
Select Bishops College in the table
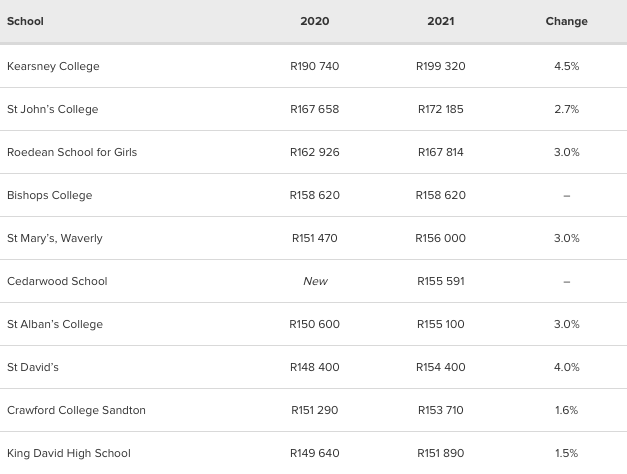point(50,195)
